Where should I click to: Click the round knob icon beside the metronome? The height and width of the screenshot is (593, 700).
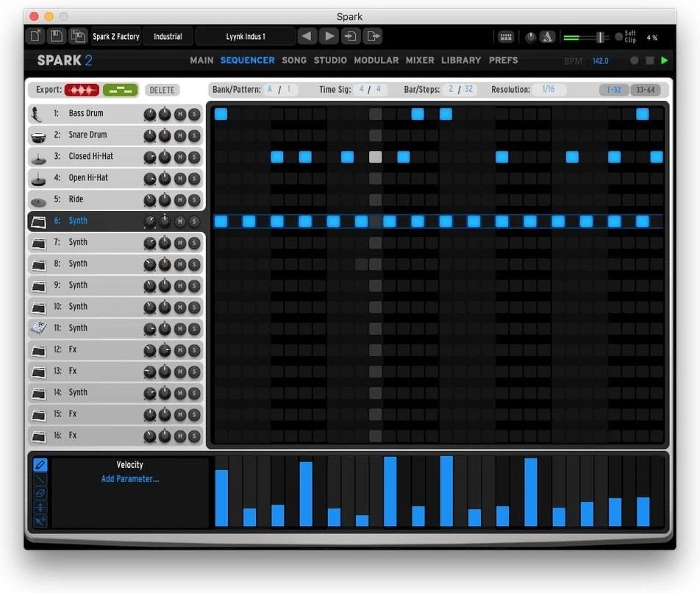(x=530, y=38)
